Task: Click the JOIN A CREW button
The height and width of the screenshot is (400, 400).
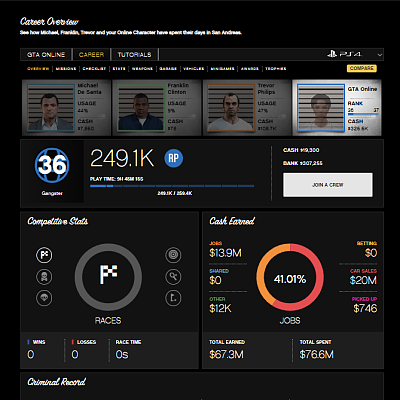Action: click(328, 185)
